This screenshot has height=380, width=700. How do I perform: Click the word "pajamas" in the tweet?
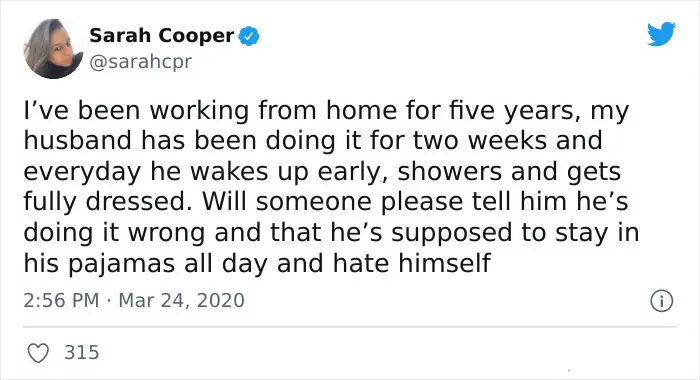121,263
